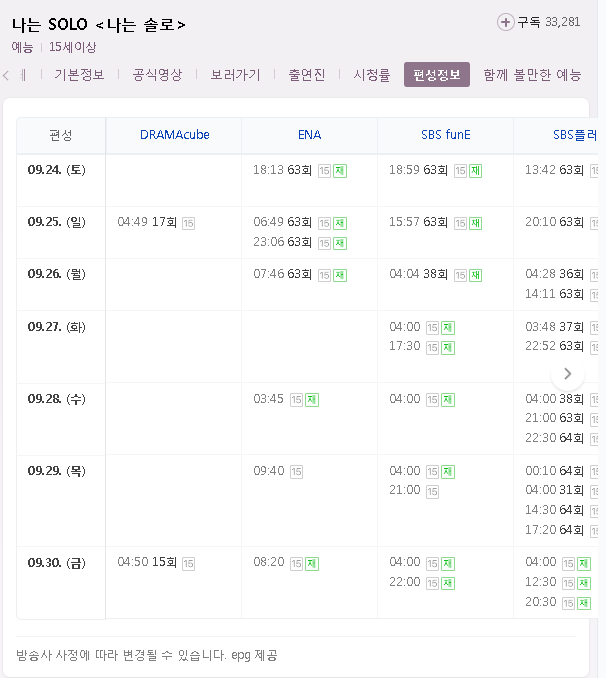Select the 09.28. (수) date row

click(57, 399)
